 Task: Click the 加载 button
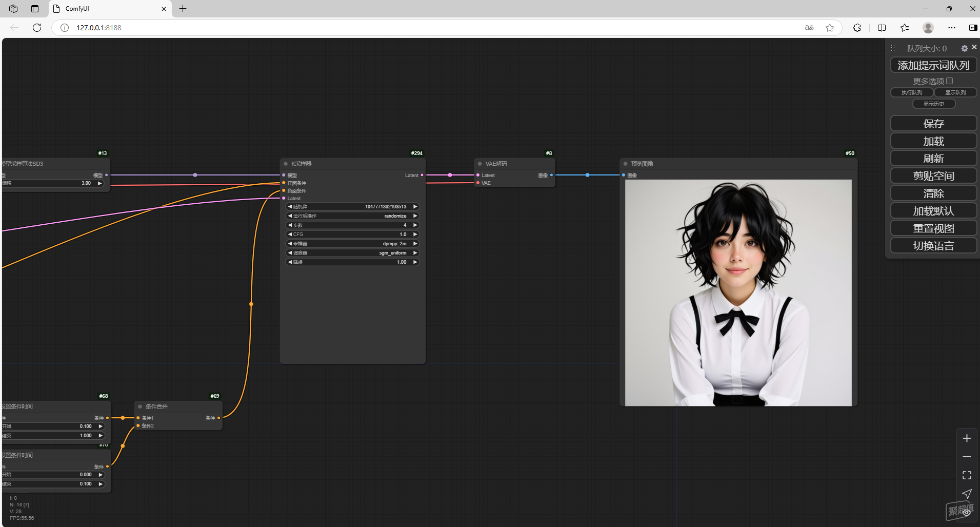click(933, 141)
